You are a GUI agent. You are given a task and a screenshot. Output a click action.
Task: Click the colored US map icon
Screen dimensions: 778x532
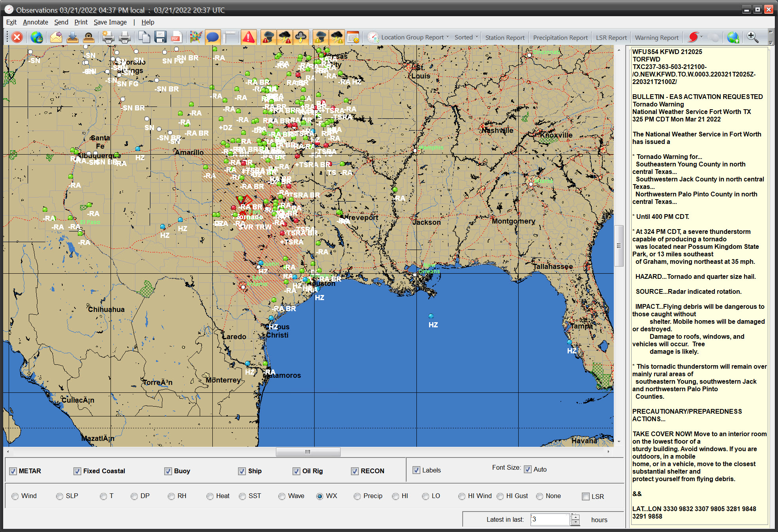196,37
